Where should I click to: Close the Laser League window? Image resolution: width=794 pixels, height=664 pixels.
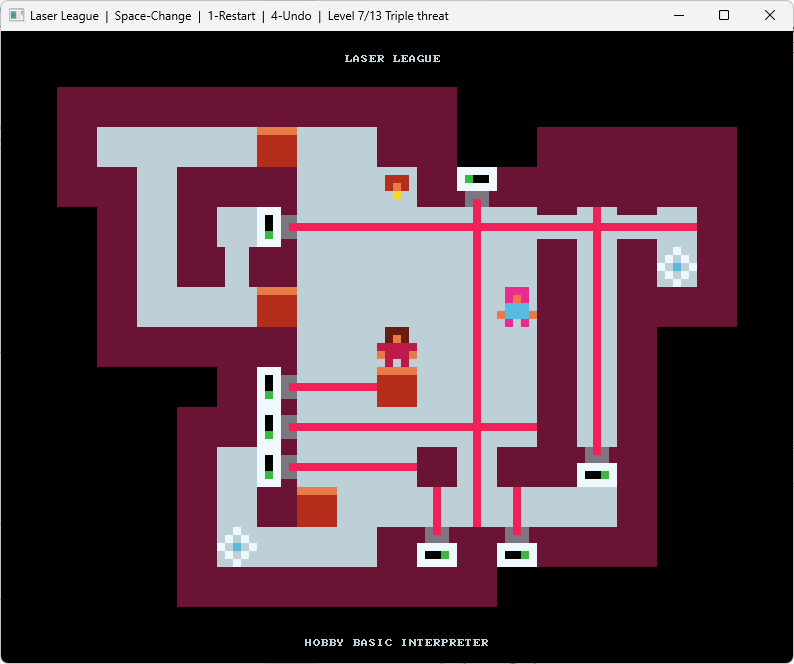click(770, 15)
